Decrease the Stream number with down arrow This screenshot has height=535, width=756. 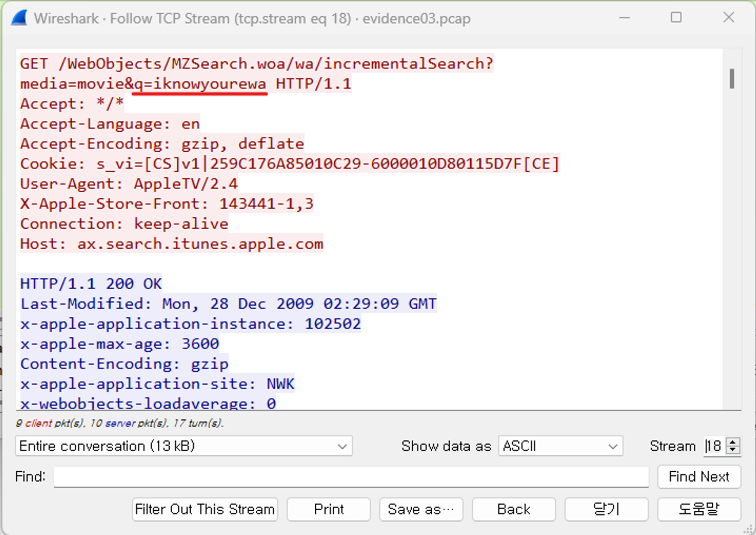click(x=733, y=450)
